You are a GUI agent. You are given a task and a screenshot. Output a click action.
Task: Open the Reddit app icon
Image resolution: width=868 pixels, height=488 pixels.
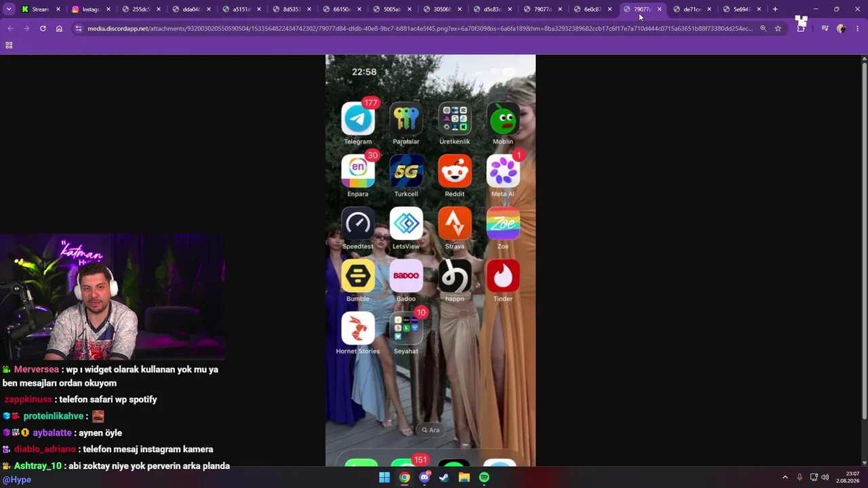454,171
